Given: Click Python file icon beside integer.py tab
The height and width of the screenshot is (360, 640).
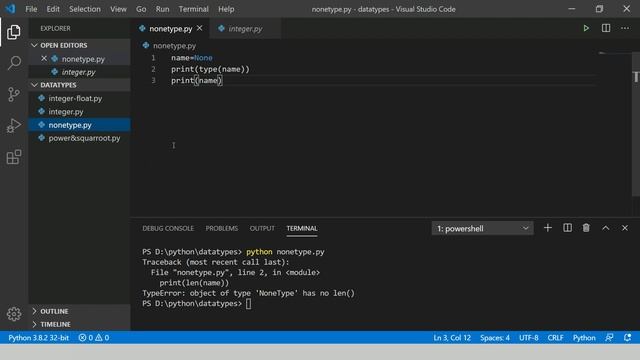Looking at the screenshot, I should [x=222, y=29].
